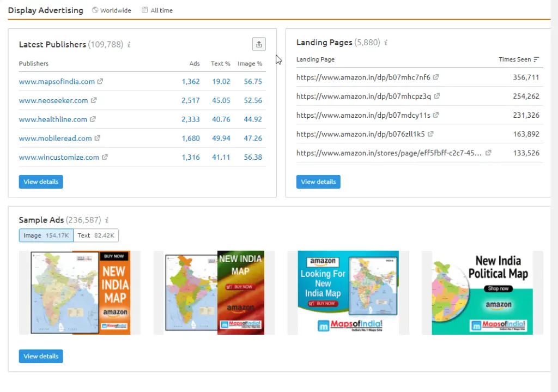558x392 pixels.
Task: Open external link icon for amazon.in/dp/b07mhcpz3q
Action: 436,96
